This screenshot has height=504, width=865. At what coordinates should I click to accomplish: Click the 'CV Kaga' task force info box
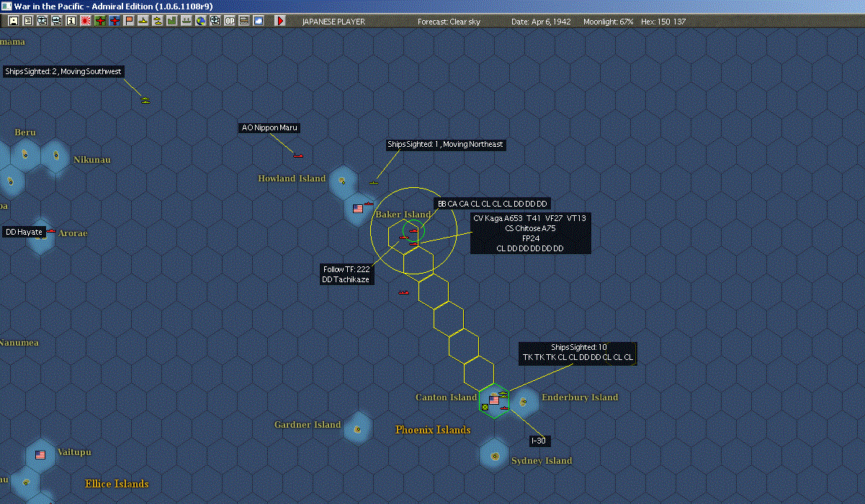531,233
